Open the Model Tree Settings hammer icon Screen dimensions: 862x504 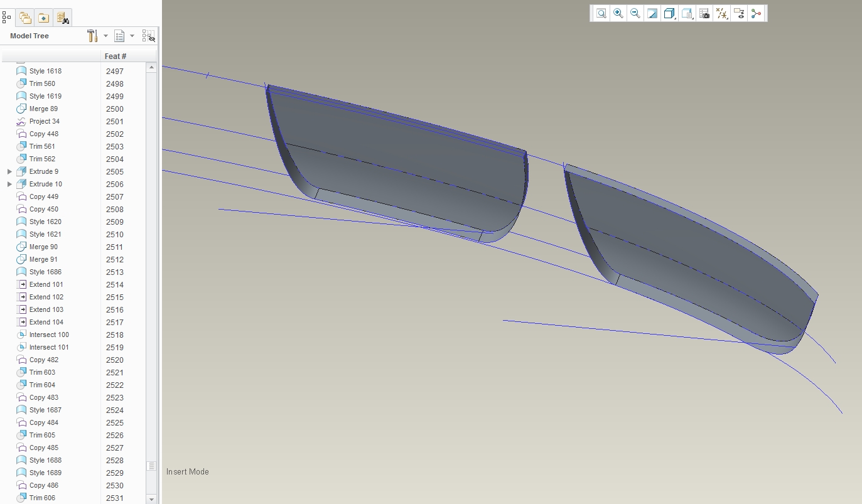click(93, 36)
